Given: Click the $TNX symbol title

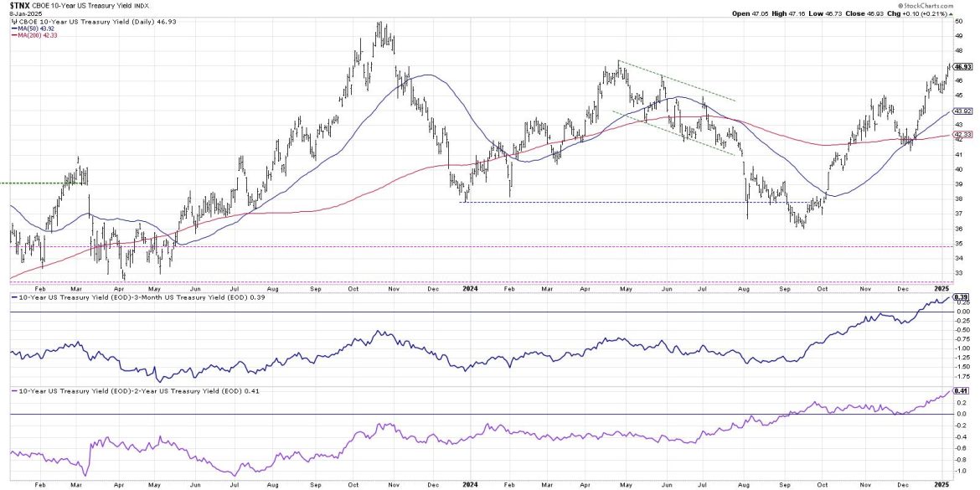Looking at the screenshot, I should (18, 6).
